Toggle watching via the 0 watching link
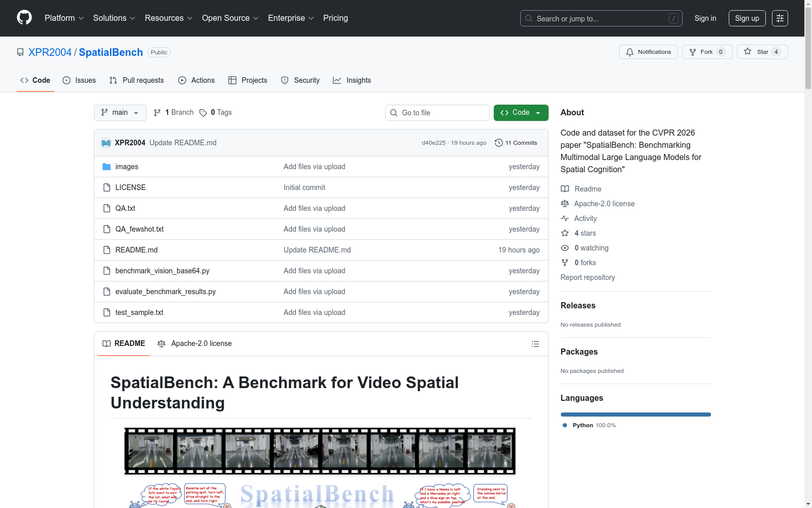The height and width of the screenshot is (508, 812). (591, 248)
